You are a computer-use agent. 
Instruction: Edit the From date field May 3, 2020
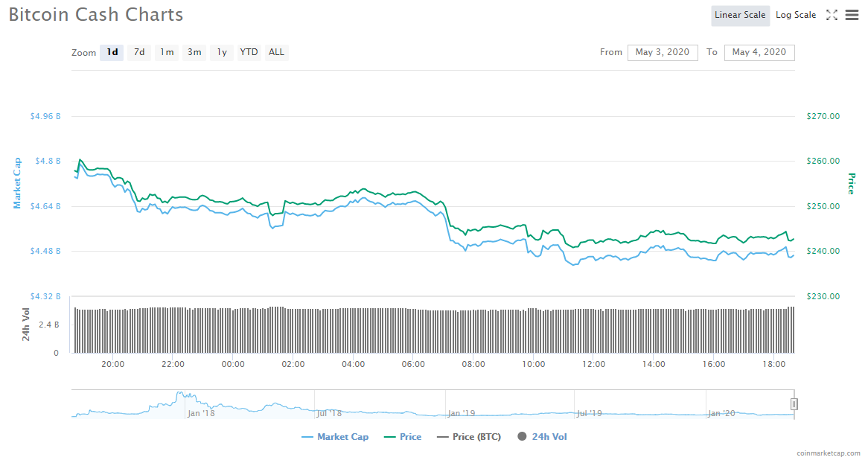[662, 52]
